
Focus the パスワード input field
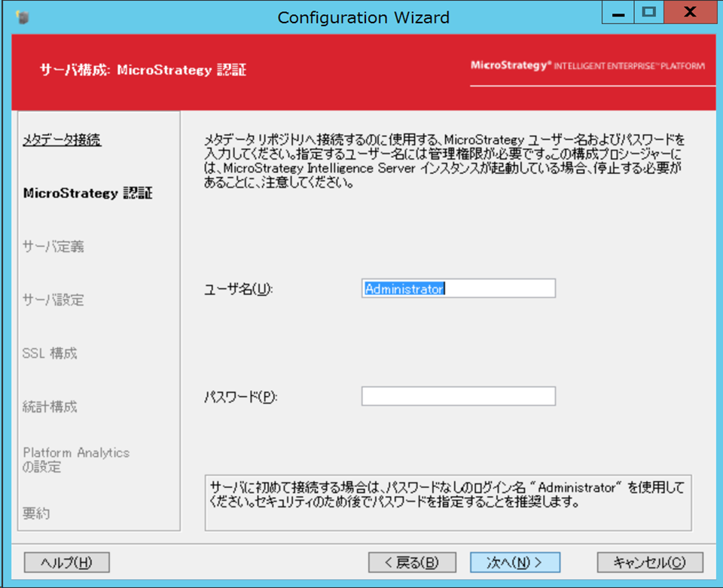click(x=459, y=396)
